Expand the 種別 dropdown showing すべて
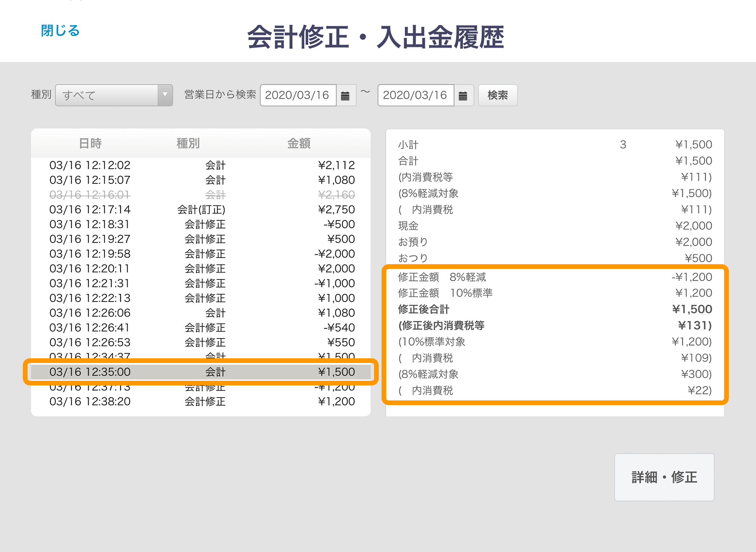756x552 pixels. [x=114, y=95]
